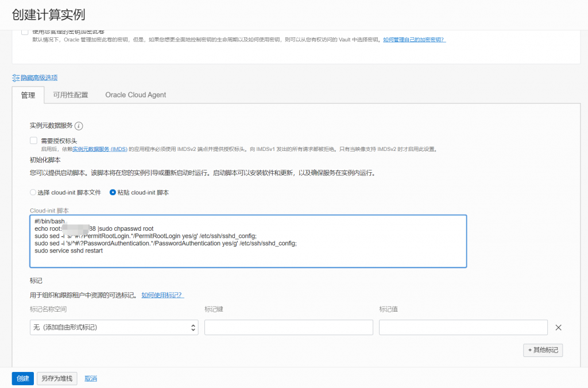Click inside the 标记键 input field

pyautogui.click(x=288, y=327)
